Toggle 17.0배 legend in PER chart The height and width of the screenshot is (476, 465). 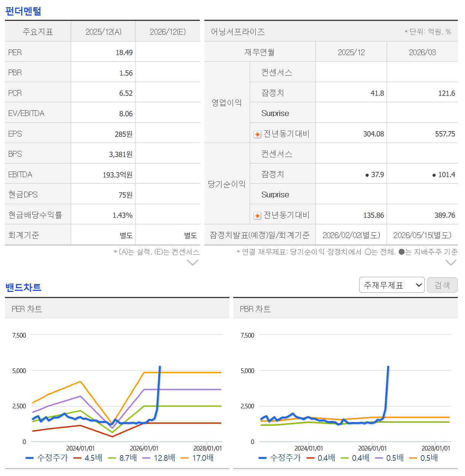point(197,458)
